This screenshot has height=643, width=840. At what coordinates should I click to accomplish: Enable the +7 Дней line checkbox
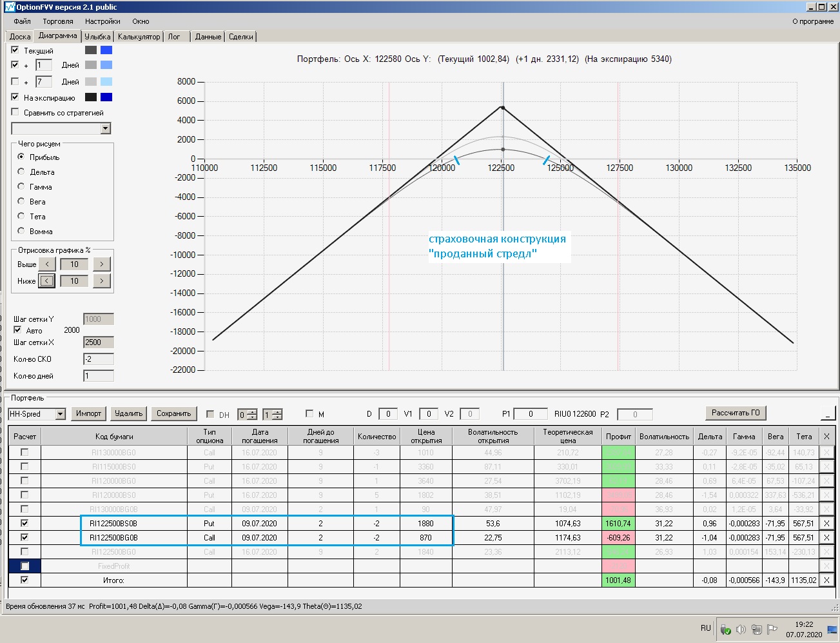pyautogui.click(x=15, y=82)
